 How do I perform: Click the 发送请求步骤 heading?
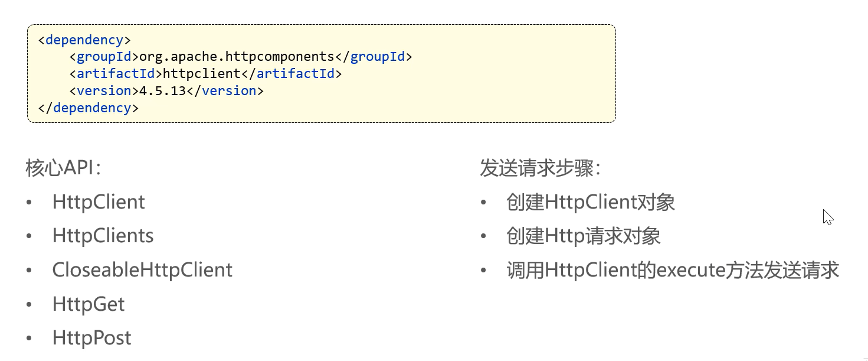(541, 169)
